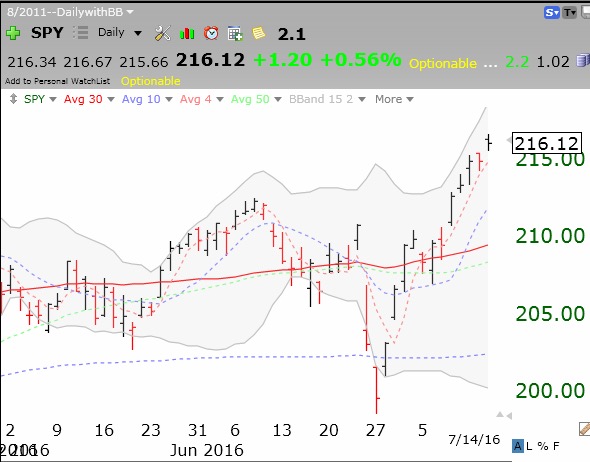Click the boxed 216.12 price marker on axis
Image resolution: width=590 pixels, height=462 pixels.
(547, 143)
